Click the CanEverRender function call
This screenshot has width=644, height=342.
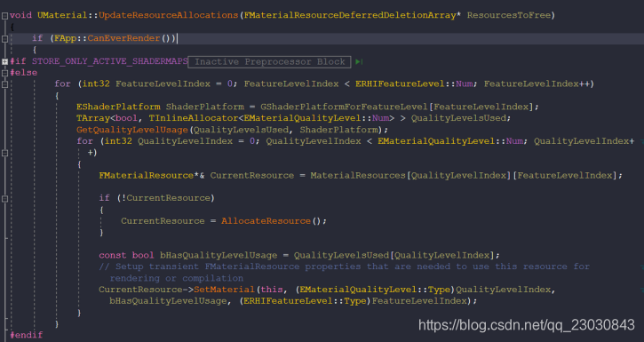coord(123,38)
